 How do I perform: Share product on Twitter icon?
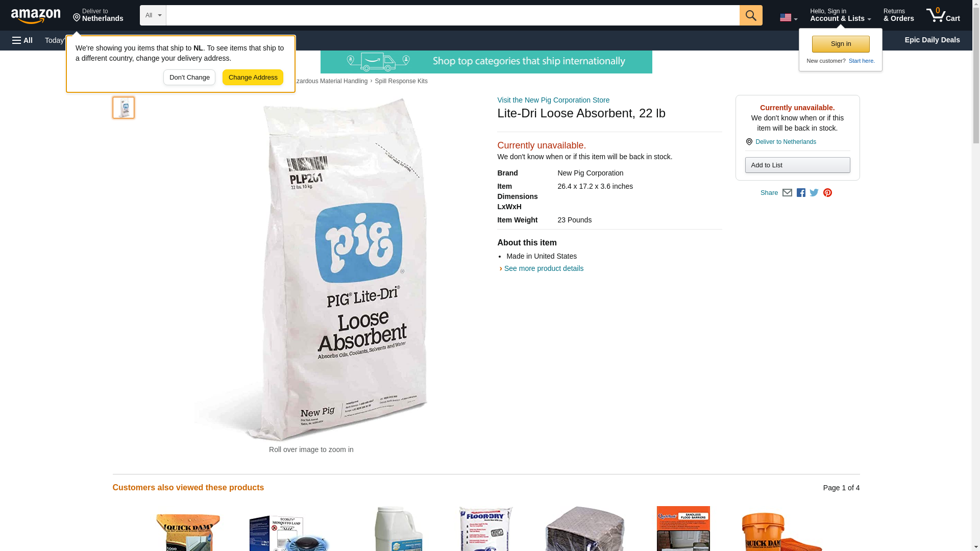point(814,193)
